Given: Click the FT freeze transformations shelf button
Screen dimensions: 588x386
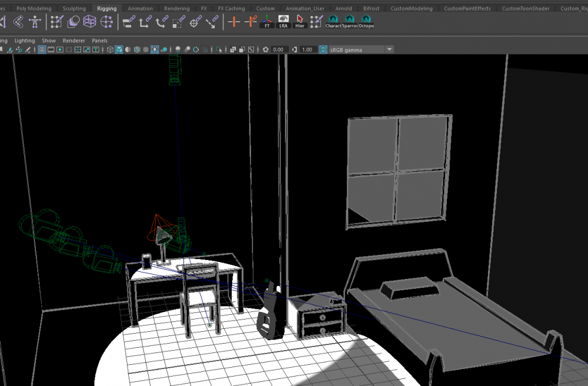Looking at the screenshot, I should pyautogui.click(x=267, y=22).
